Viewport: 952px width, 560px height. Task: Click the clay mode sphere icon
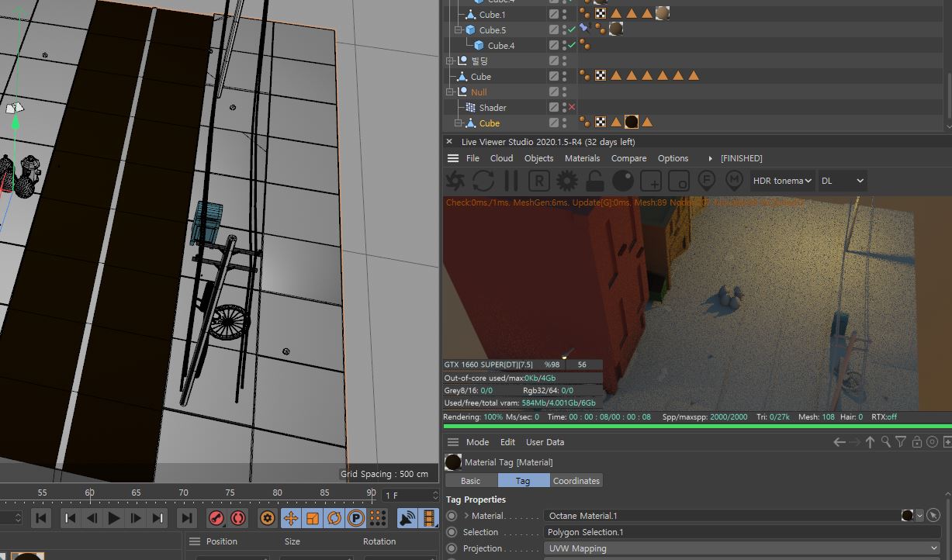coord(622,181)
